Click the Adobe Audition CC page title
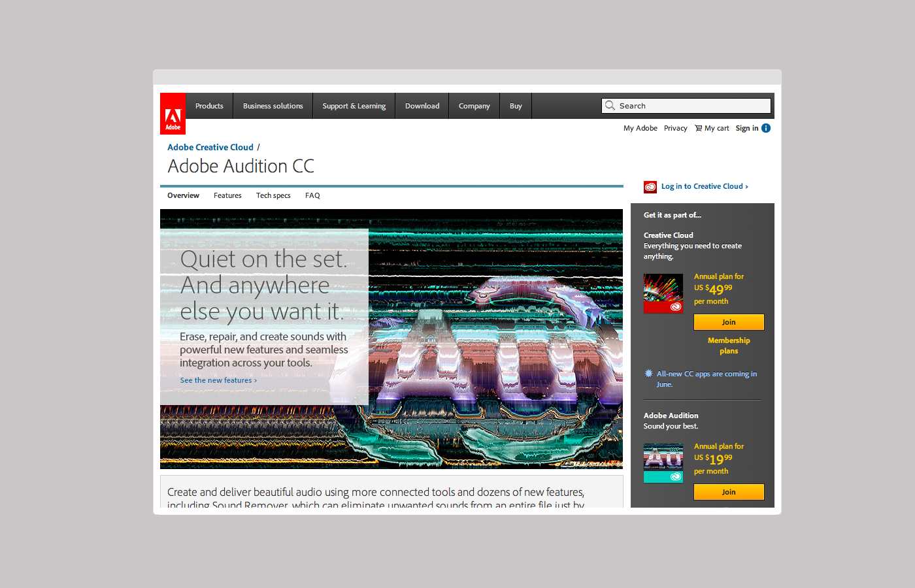This screenshot has width=915, height=588. 241,166
